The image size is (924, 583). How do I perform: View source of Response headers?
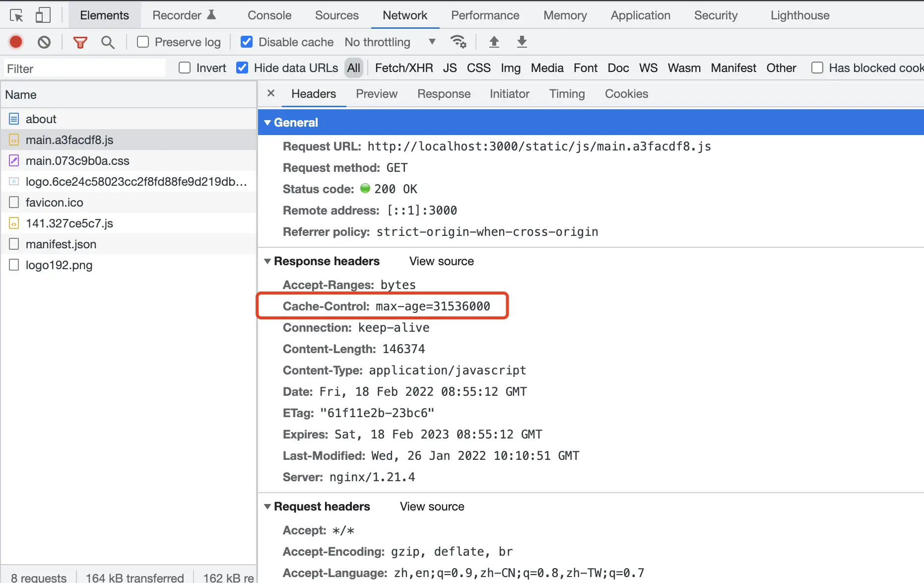442,261
